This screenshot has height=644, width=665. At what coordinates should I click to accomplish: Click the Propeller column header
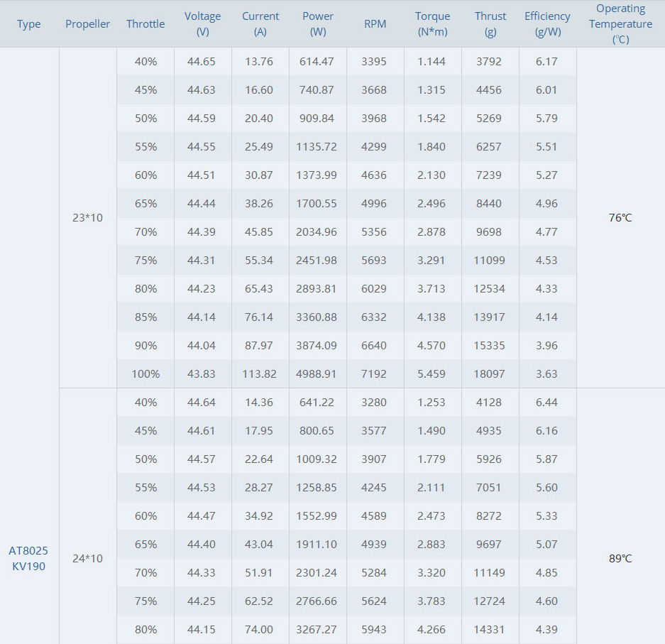pos(87,23)
